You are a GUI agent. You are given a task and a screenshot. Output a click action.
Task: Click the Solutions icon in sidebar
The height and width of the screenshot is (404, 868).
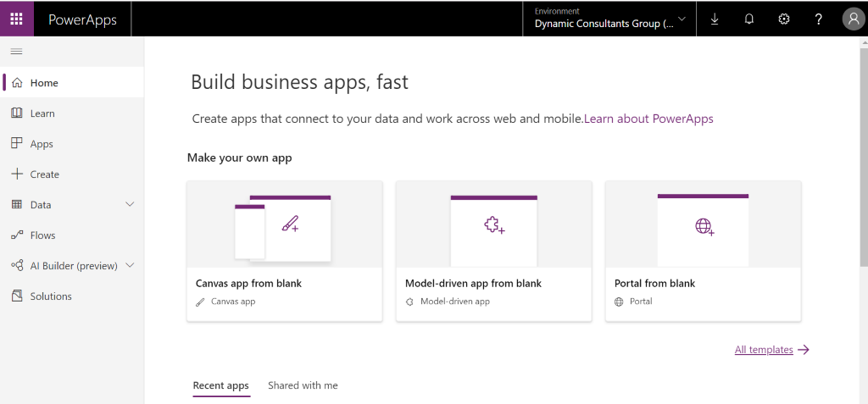17,296
